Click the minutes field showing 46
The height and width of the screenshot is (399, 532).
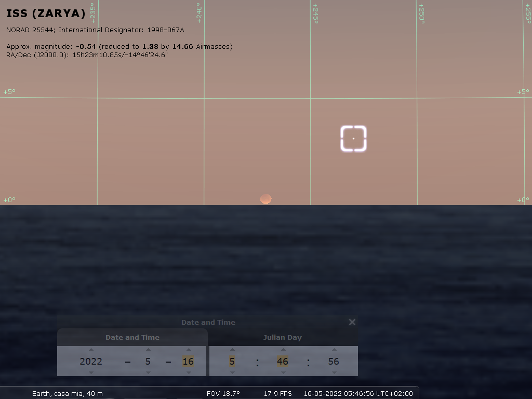283,362
